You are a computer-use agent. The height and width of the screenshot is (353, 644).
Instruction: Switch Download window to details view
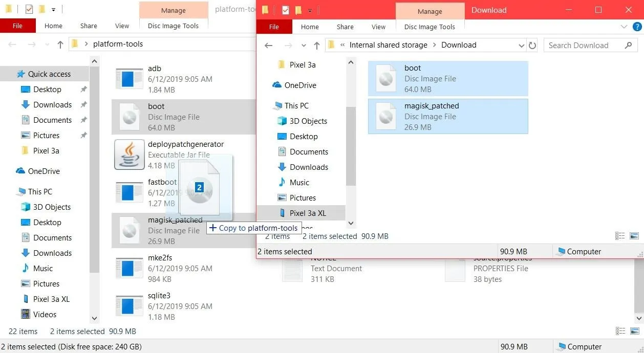pos(620,236)
